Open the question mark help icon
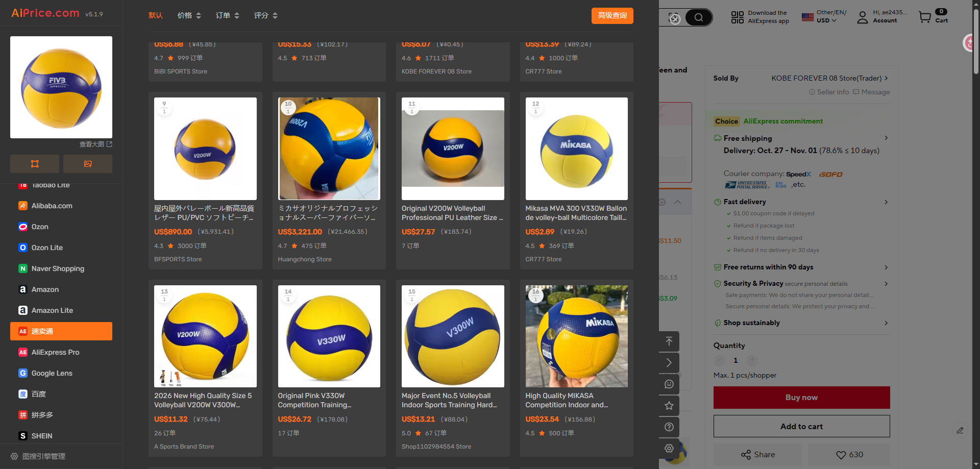980x469 pixels. coord(669,427)
